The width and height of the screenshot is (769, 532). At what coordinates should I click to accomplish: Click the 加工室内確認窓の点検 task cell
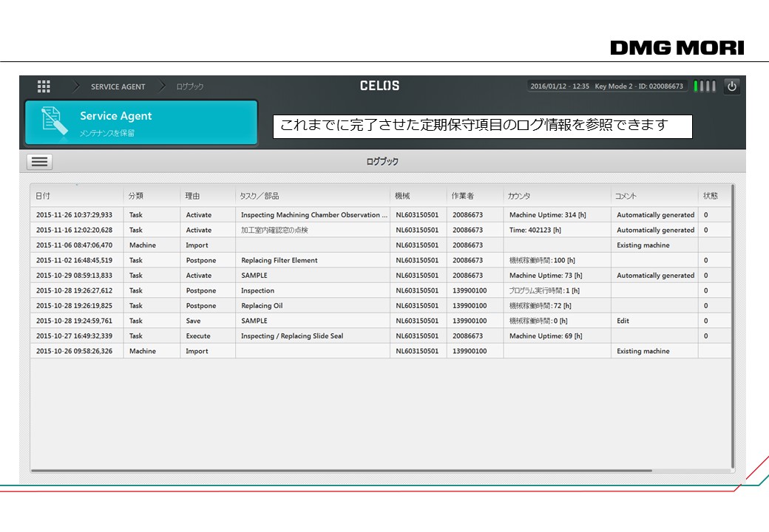tap(312, 230)
